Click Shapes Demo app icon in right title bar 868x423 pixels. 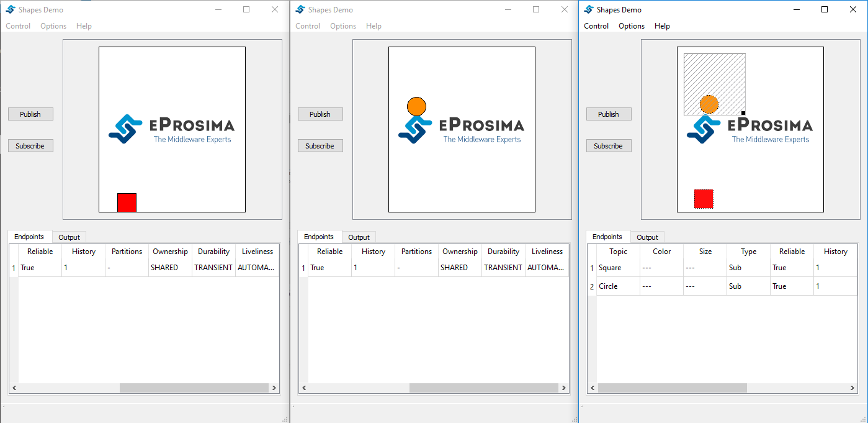pos(589,9)
